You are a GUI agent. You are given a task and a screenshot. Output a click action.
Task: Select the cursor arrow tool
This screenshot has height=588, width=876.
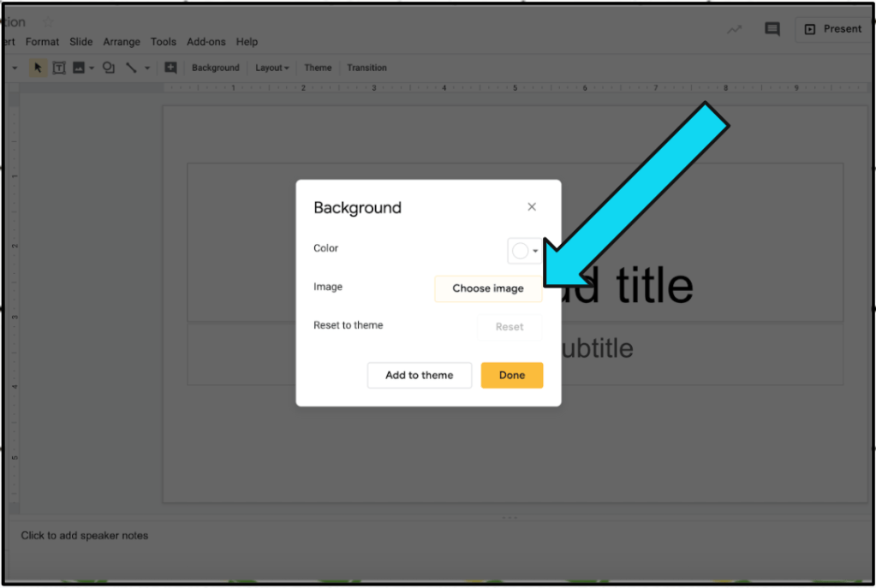38,68
